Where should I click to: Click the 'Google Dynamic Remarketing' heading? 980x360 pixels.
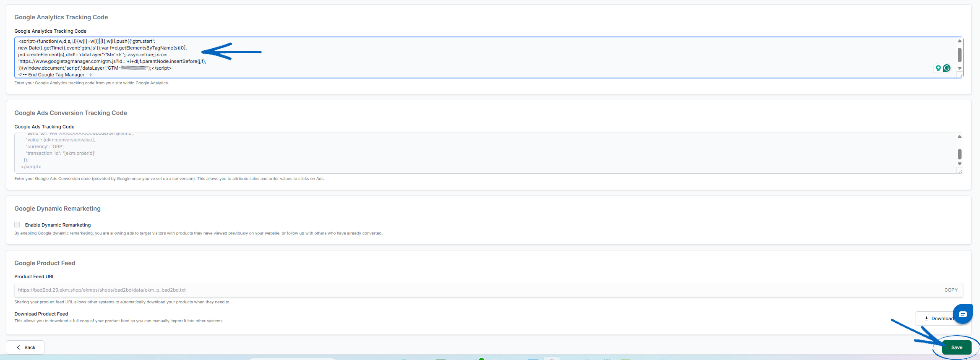point(57,209)
